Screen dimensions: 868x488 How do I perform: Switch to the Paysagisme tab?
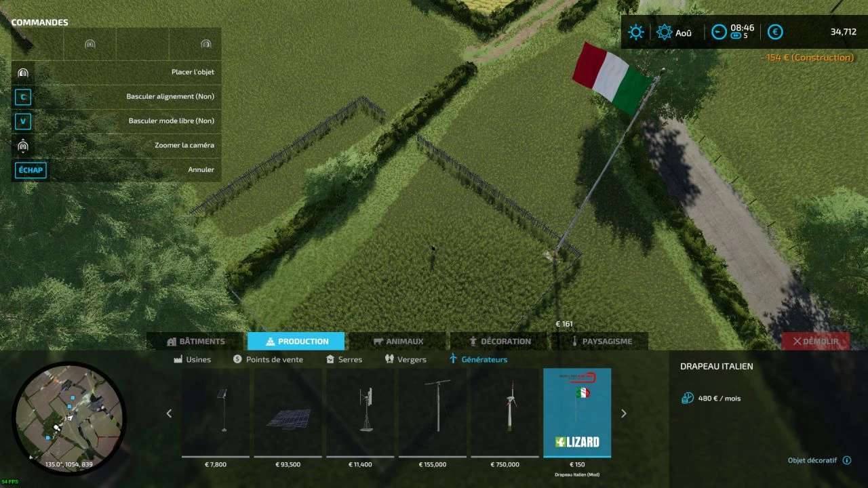[600, 342]
